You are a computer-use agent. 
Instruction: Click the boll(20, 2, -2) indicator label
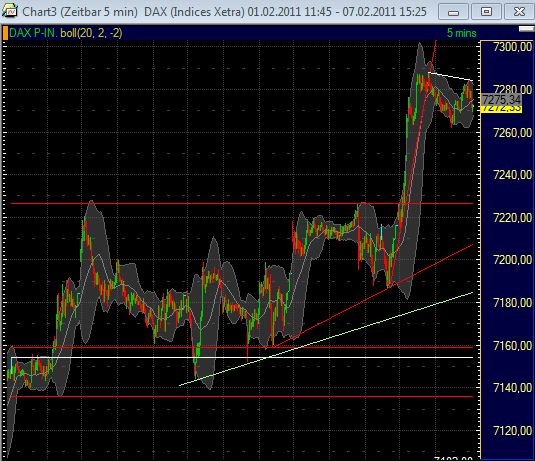(x=91, y=33)
